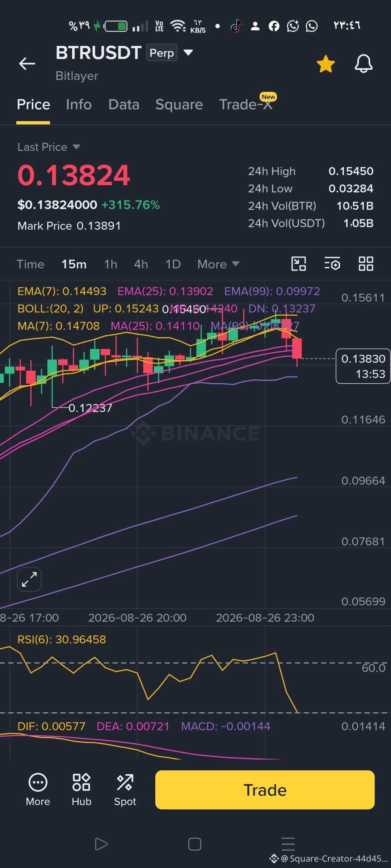Open chart indicator settings icon
Viewport: 391px width, 868px height.
point(332,264)
